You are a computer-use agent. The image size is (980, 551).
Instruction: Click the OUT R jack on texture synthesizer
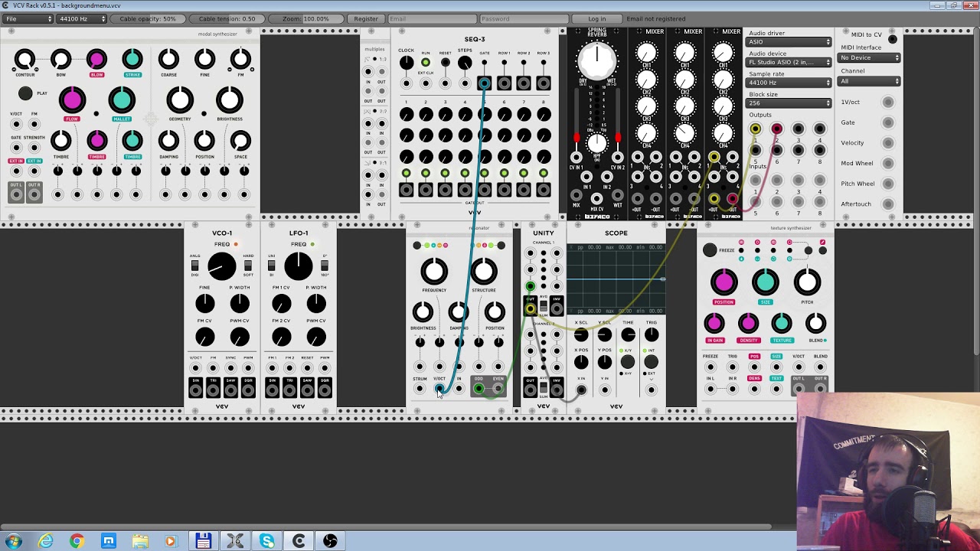click(820, 389)
